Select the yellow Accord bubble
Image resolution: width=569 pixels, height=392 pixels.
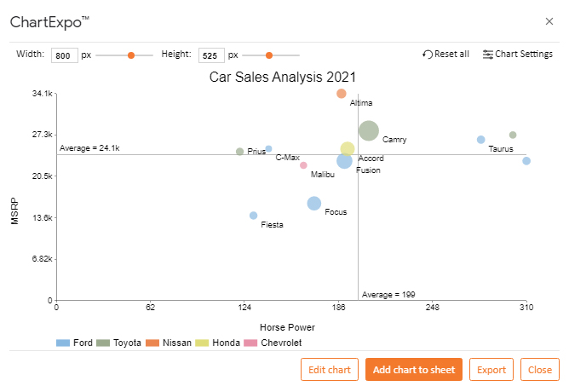tap(348, 149)
